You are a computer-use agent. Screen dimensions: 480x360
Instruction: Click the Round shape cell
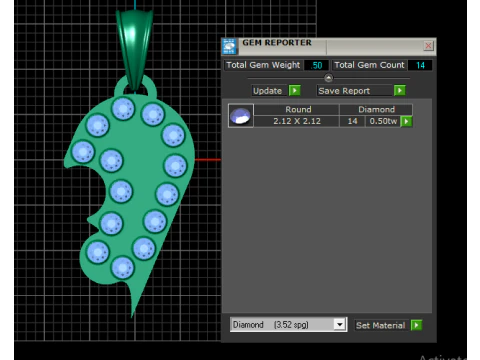[298, 110]
